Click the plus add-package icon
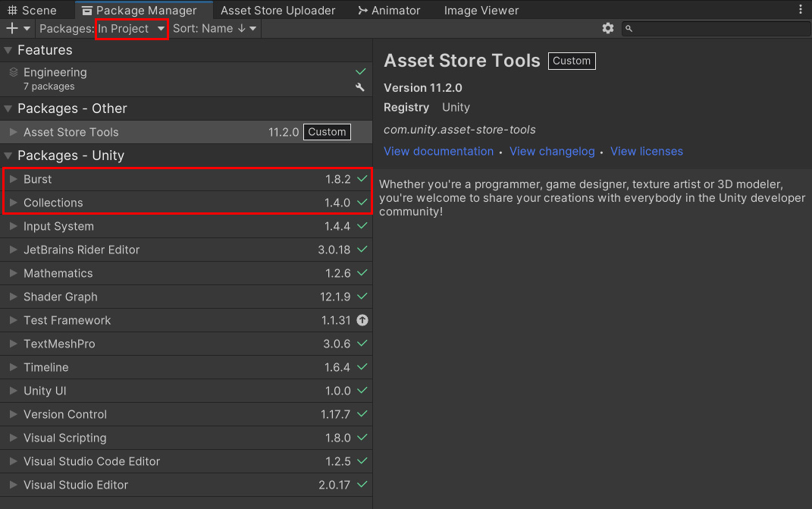Screen dimensions: 812x509 (12, 29)
